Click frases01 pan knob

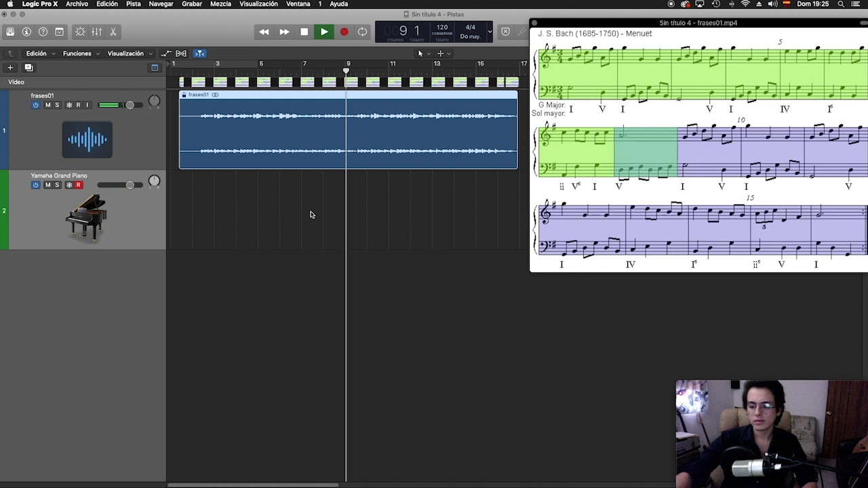pos(154,102)
